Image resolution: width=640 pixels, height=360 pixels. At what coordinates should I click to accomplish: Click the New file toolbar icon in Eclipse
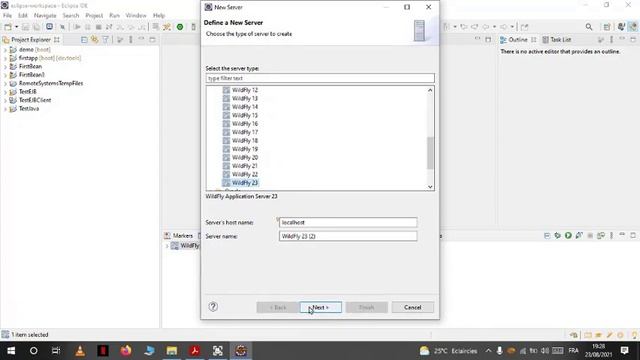pos(8,27)
